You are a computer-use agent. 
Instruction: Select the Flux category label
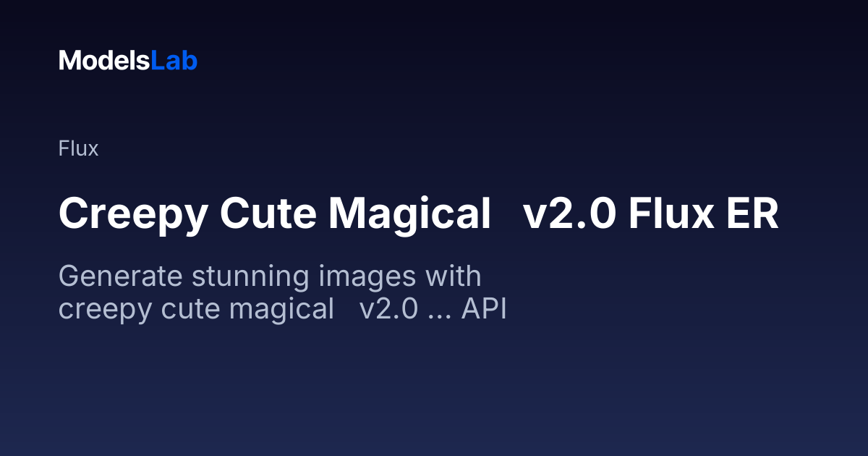78,149
